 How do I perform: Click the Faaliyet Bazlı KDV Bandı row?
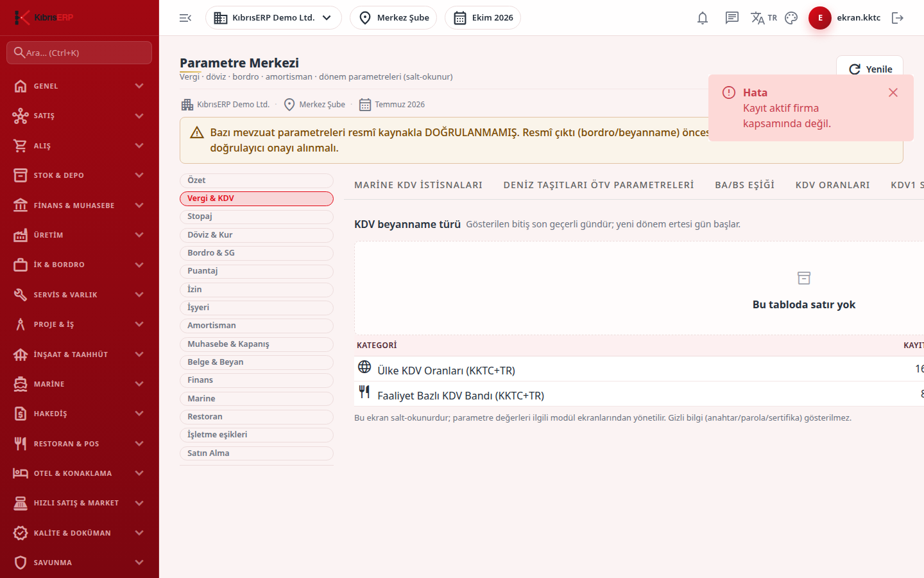click(x=639, y=394)
